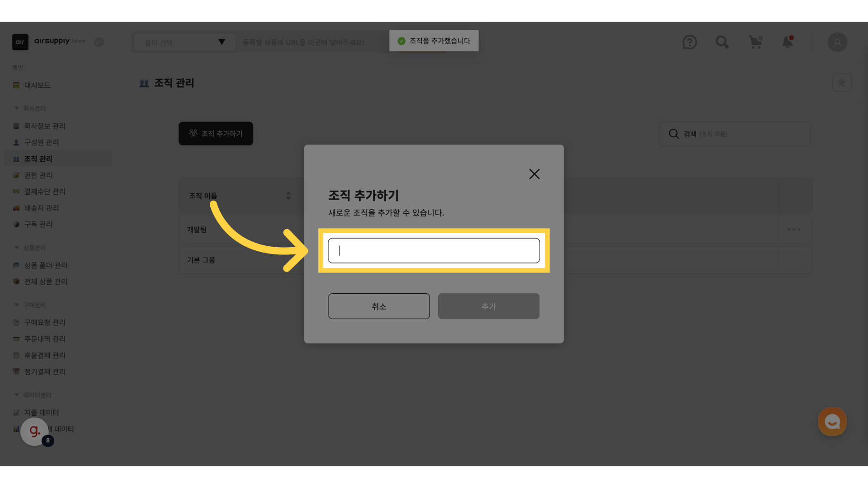The width and height of the screenshot is (868, 488).
Task: Click the 조직 추가하기 black button
Action: click(216, 134)
